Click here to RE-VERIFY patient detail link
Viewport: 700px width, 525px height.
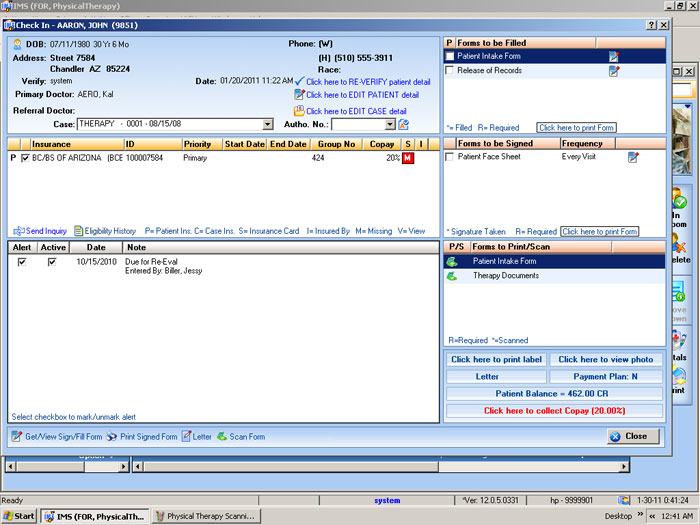click(x=368, y=82)
